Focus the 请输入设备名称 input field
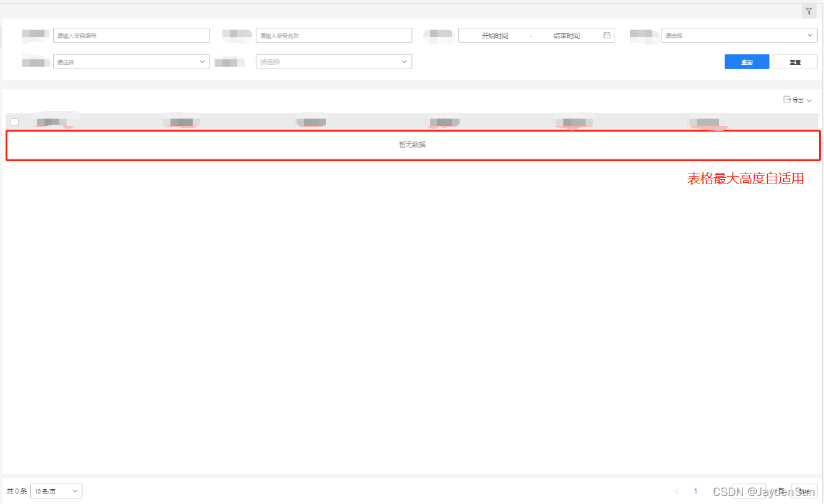 click(x=334, y=35)
